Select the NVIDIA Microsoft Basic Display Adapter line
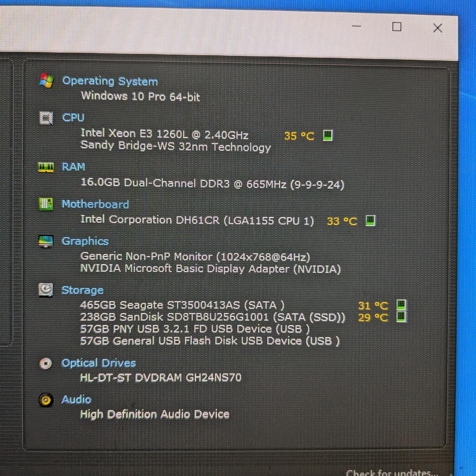The width and height of the screenshot is (476, 476). click(x=210, y=269)
